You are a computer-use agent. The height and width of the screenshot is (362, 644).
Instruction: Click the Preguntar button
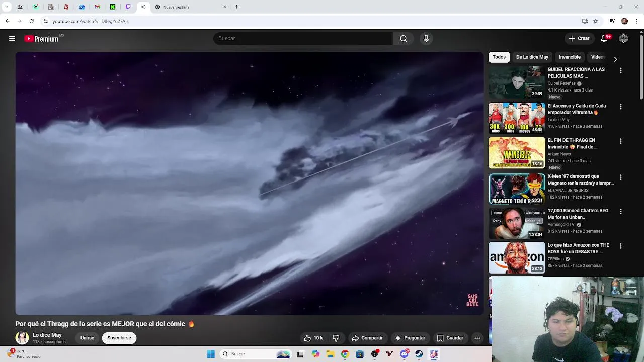click(410, 338)
